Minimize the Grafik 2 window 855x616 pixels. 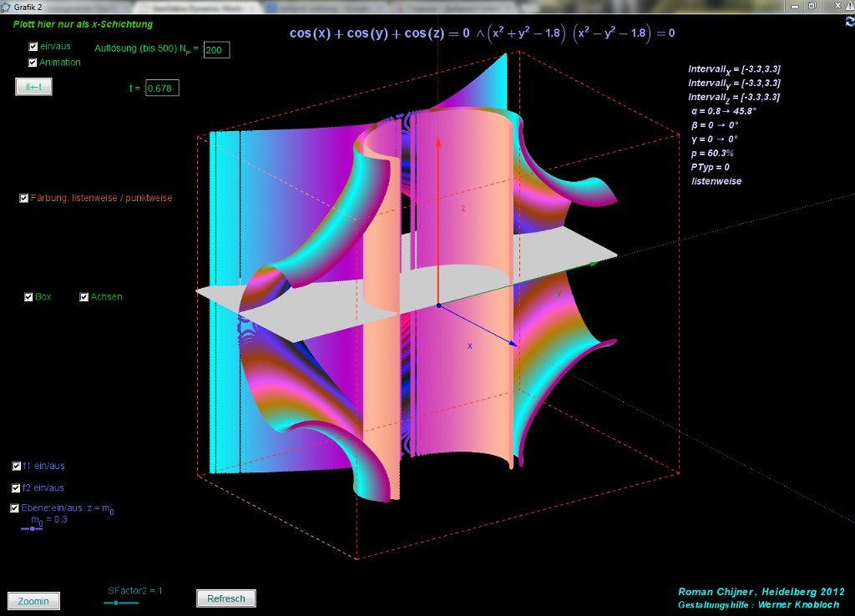pos(793,6)
